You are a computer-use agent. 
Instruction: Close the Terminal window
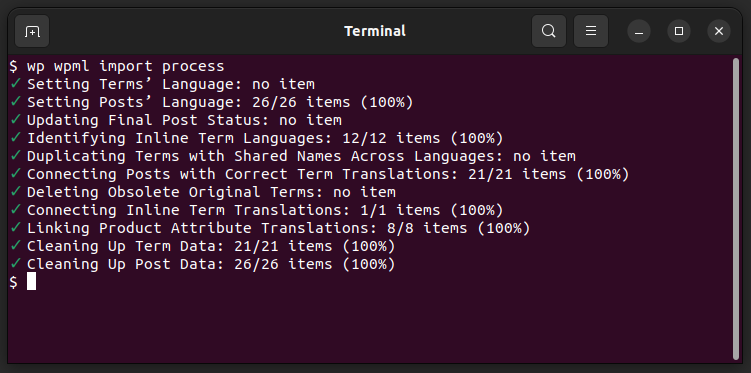(719, 32)
